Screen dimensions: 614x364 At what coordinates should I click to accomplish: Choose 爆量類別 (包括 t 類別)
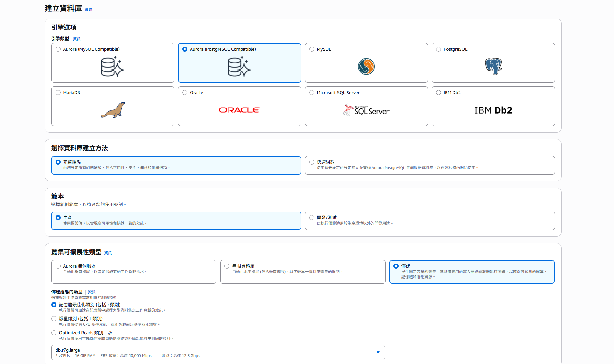[54, 319]
